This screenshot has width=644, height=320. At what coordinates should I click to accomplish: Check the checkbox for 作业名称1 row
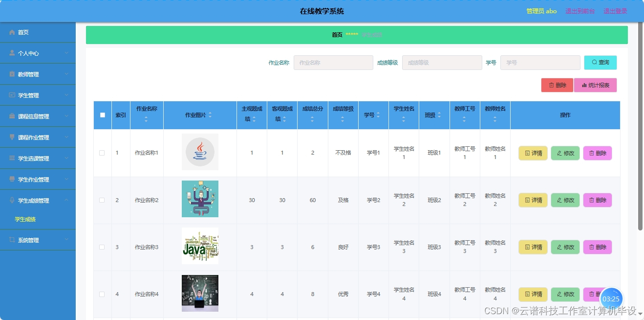click(102, 153)
